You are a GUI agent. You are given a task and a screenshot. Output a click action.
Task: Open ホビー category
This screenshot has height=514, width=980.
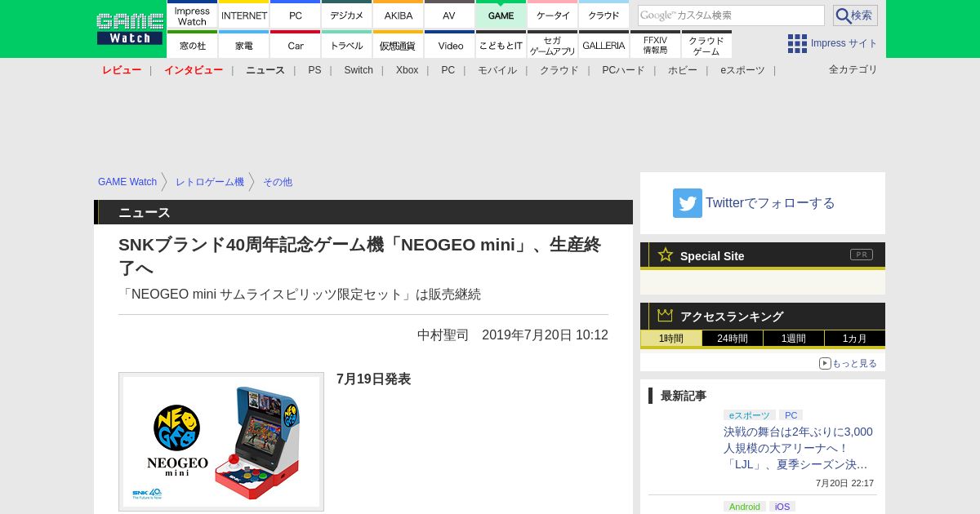[x=683, y=70]
